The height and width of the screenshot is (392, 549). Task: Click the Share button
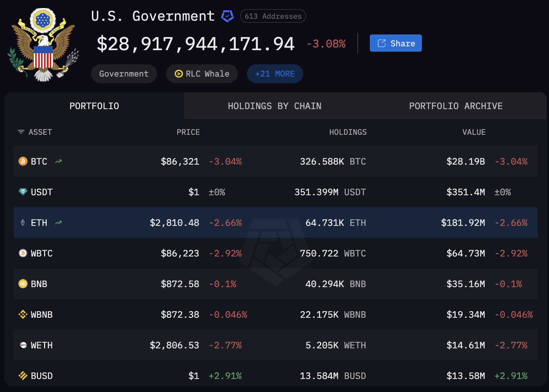395,43
